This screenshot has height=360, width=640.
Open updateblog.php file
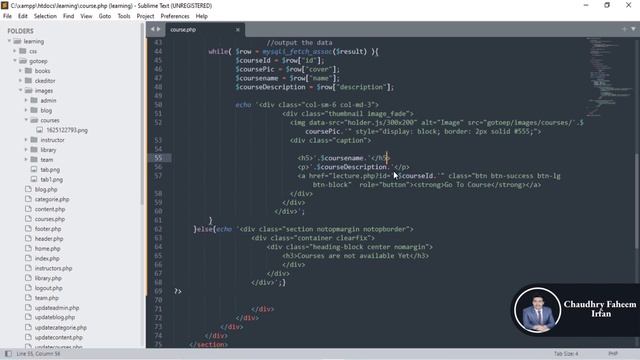tap(55, 317)
